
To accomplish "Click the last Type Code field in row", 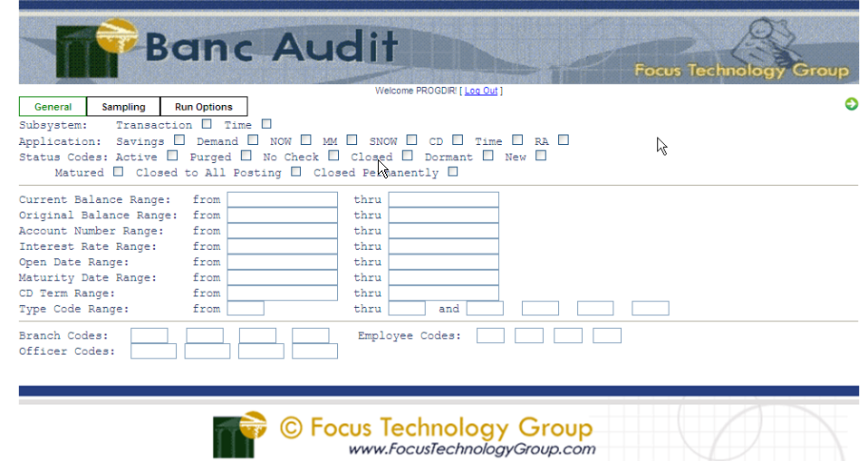I will pos(651,308).
